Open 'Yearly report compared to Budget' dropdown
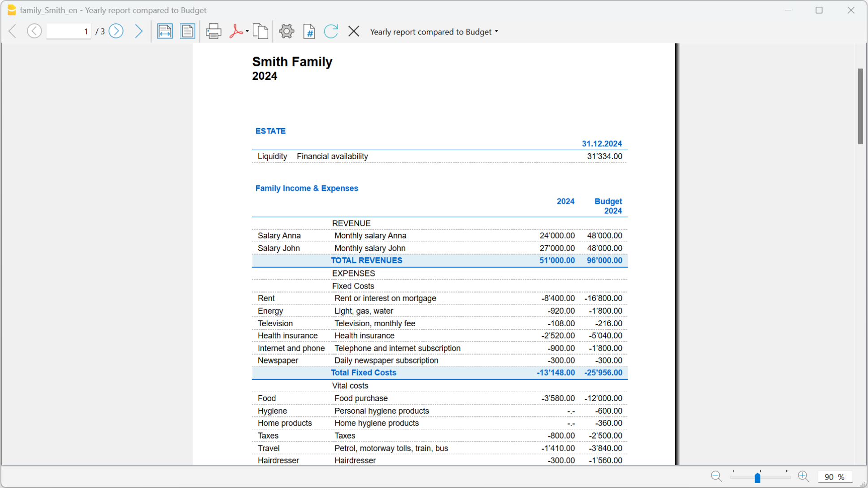Image resolution: width=868 pixels, height=488 pixels. click(434, 32)
